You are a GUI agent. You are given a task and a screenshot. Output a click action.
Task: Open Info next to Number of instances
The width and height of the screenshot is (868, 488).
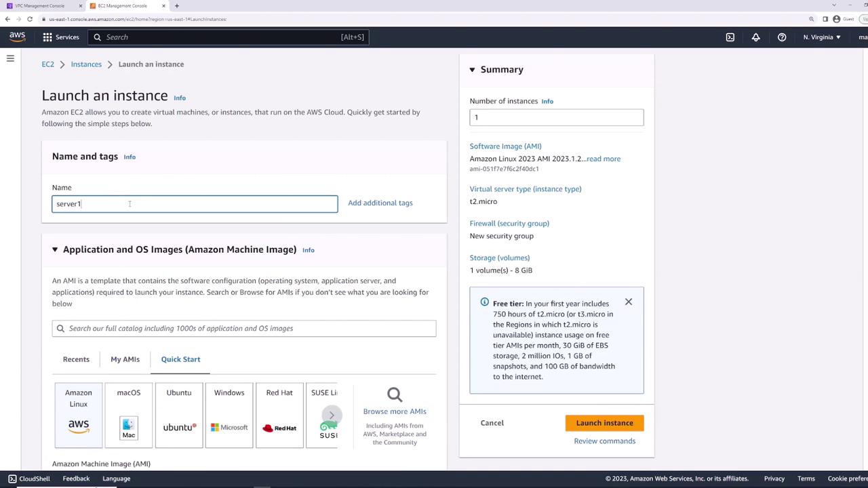547,102
